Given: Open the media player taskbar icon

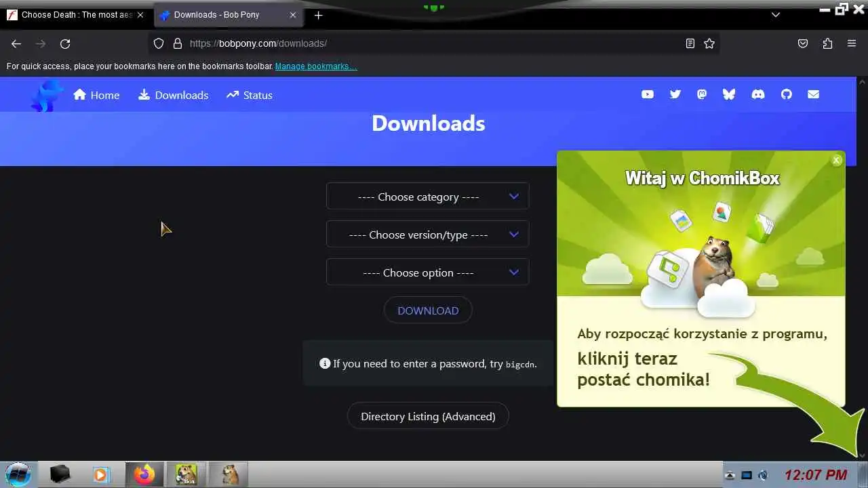Looking at the screenshot, I should (100, 474).
